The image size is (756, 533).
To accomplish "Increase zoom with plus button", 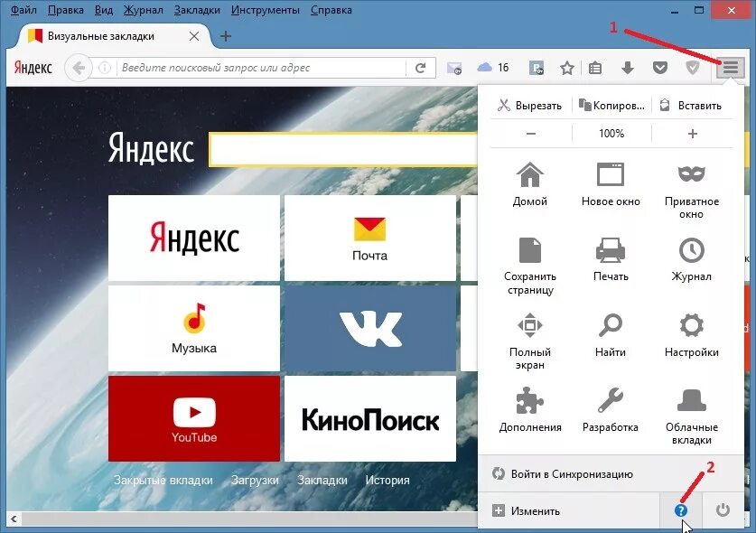I will tap(693, 134).
